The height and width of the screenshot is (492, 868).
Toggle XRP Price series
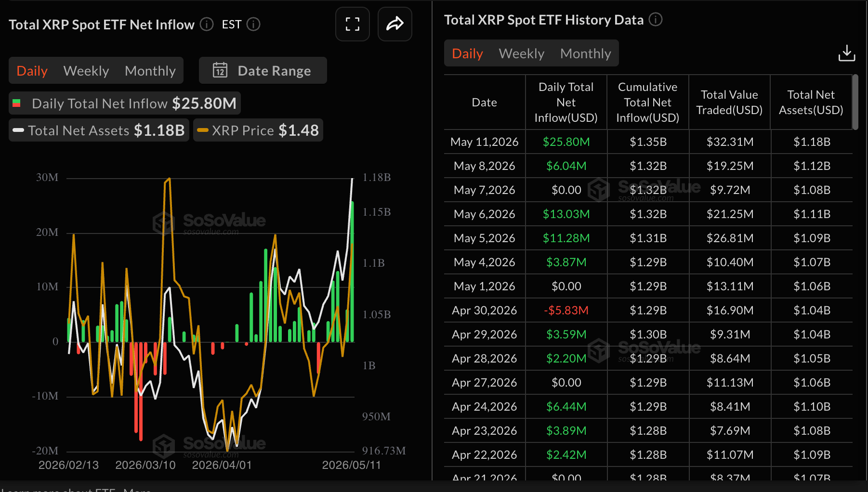click(258, 130)
